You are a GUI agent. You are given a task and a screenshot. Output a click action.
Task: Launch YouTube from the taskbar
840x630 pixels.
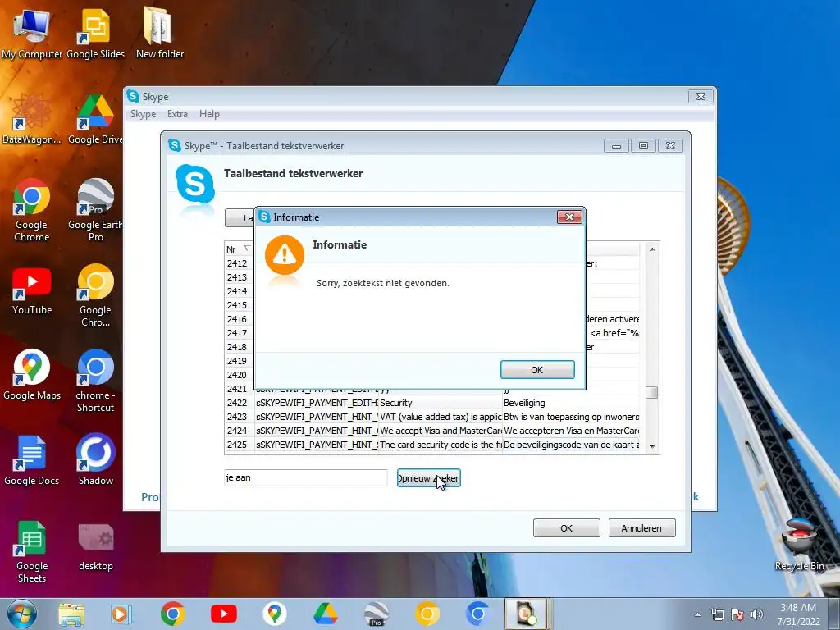[224, 614]
